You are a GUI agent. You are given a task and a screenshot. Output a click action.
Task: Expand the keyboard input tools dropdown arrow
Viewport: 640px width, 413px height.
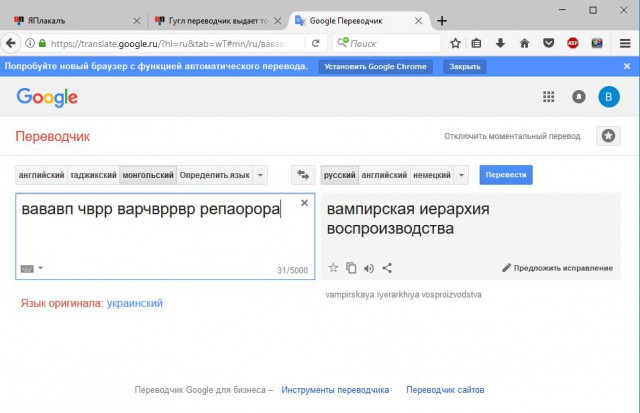[x=40, y=268]
